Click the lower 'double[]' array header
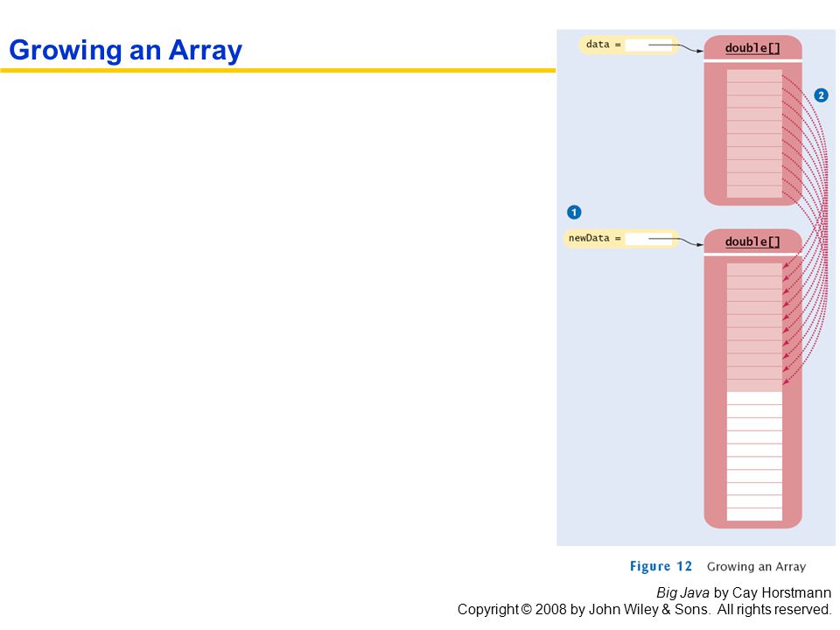Screen dimensions: 840x630 coord(752,241)
